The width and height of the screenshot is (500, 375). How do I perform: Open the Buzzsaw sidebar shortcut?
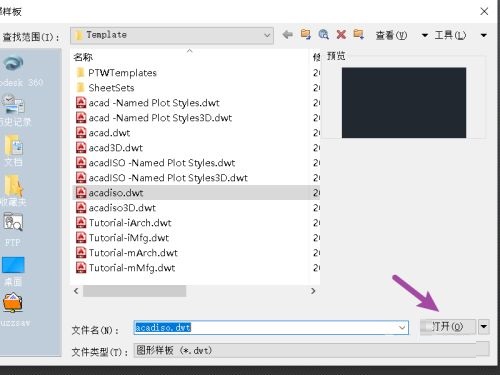(14, 310)
